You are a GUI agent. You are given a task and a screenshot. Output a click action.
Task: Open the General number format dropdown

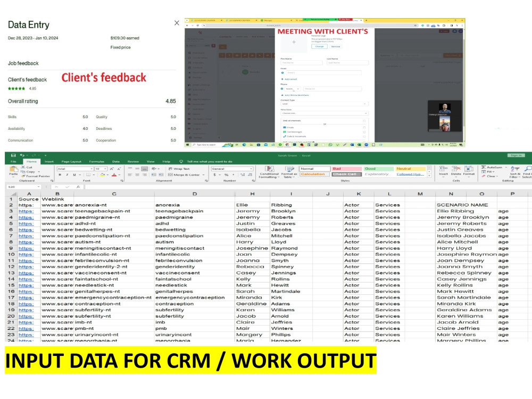coord(251,169)
